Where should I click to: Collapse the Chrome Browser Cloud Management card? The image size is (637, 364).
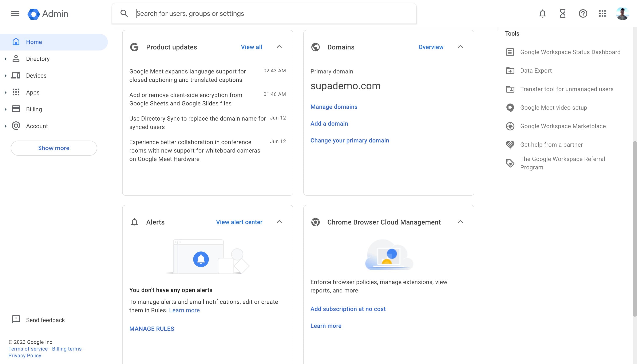click(x=460, y=222)
